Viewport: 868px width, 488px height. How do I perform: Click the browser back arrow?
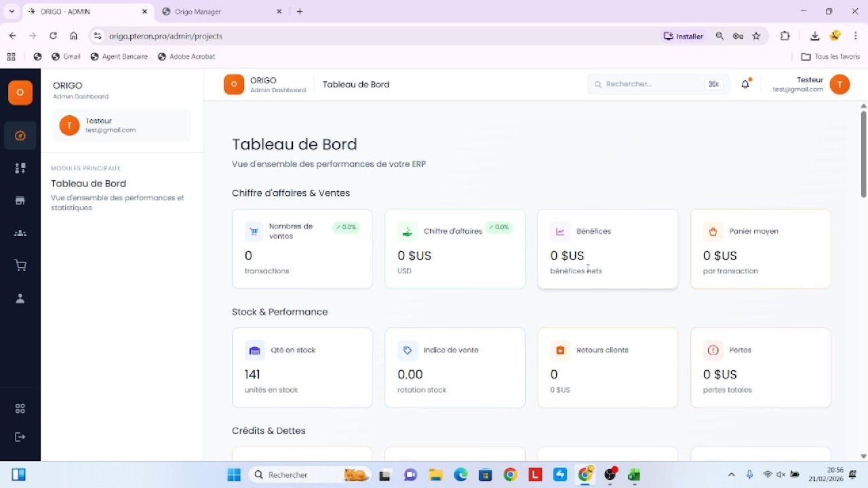pos(12,36)
